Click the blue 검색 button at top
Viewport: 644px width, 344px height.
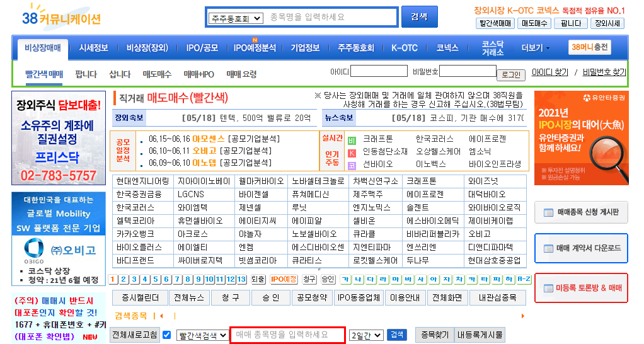click(419, 17)
